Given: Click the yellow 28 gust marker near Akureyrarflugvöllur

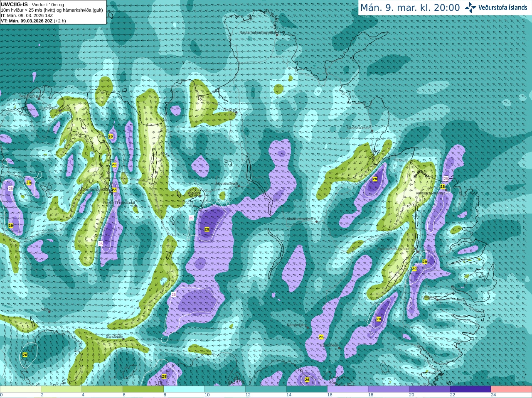Looking at the screenshot, I should tap(114, 190).
